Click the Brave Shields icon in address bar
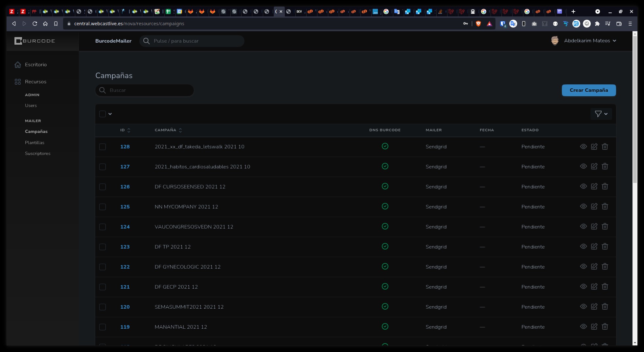 (478, 24)
